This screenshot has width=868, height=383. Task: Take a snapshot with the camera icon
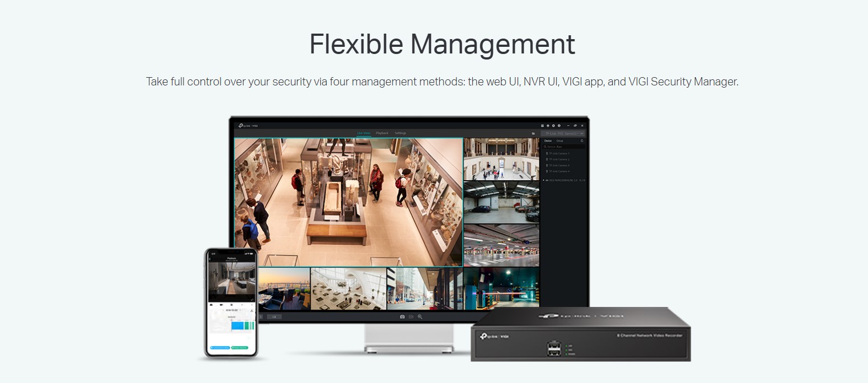[x=402, y=317]
